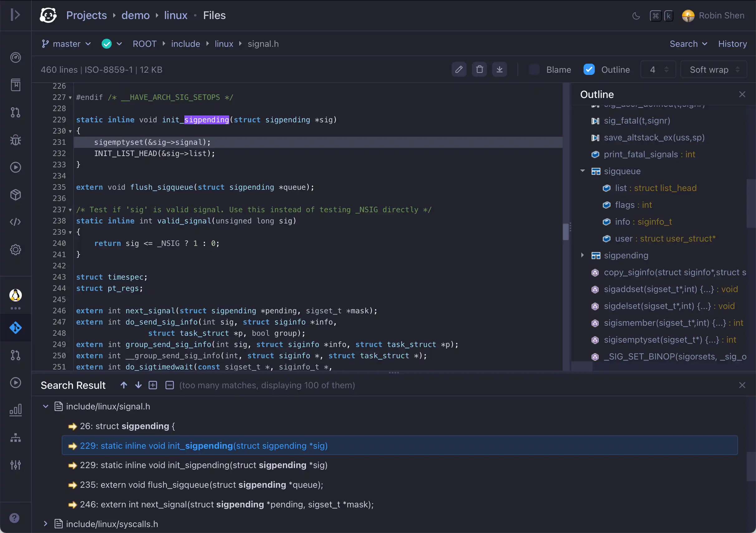
Task: Open the master branch dropdown
Action: 66,44
